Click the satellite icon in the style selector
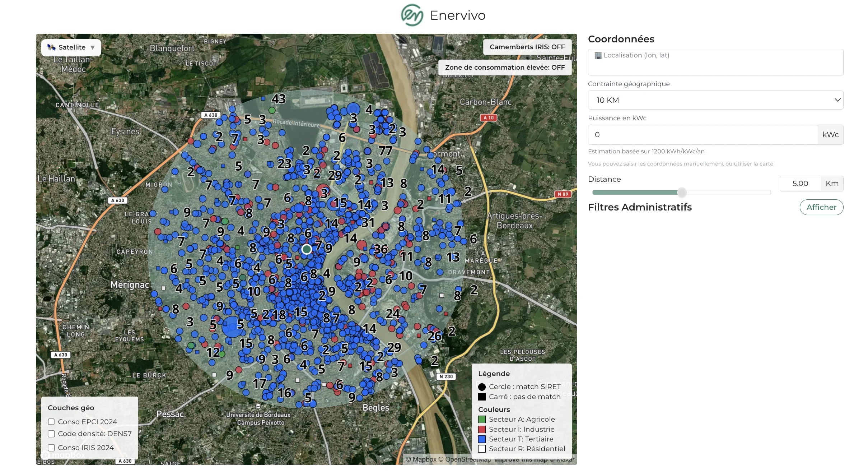This screenshot has width=868, height=472. [x=51, y=47]
